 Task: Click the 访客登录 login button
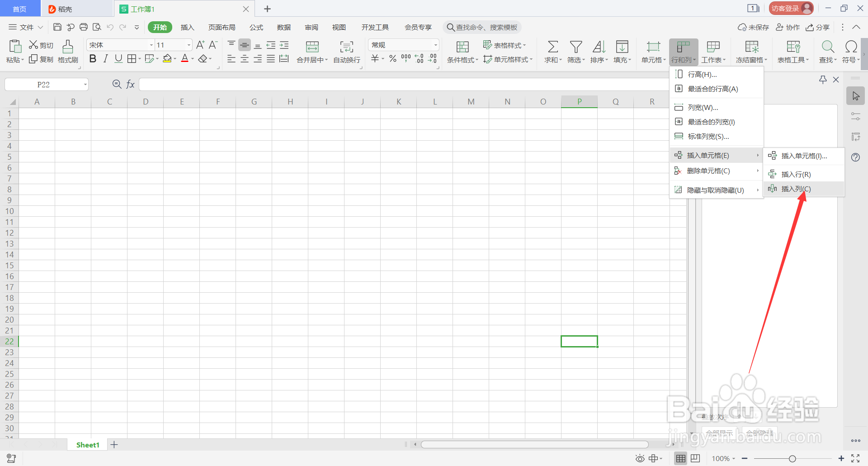point(791,8)
